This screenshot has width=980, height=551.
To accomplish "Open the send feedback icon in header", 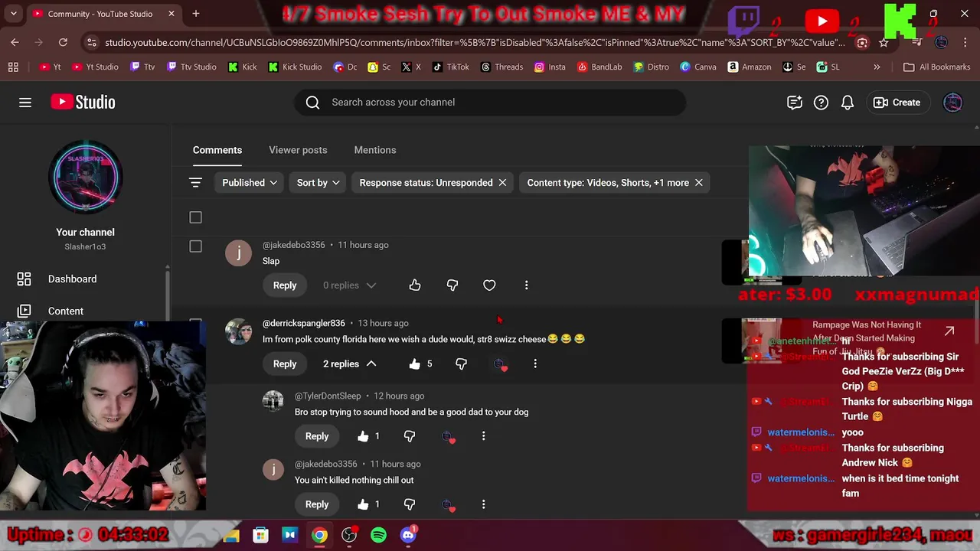I will coord(795,103).
